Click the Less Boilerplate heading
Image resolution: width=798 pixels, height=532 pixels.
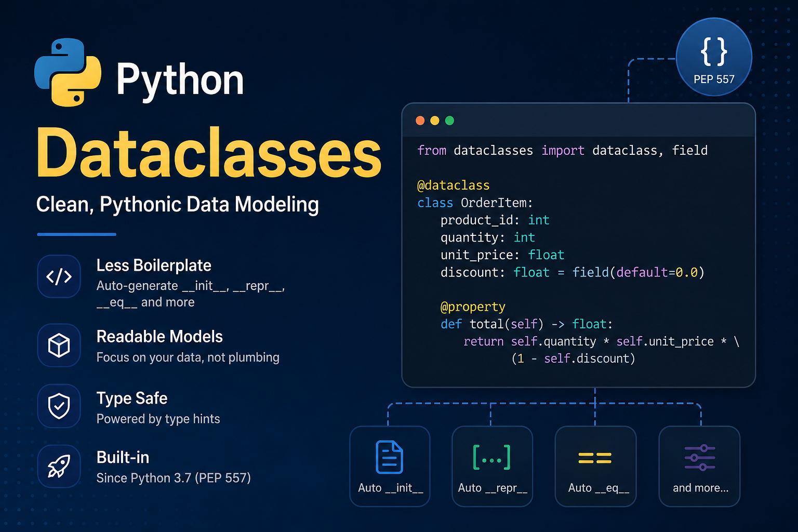click(x=154, y=265)
